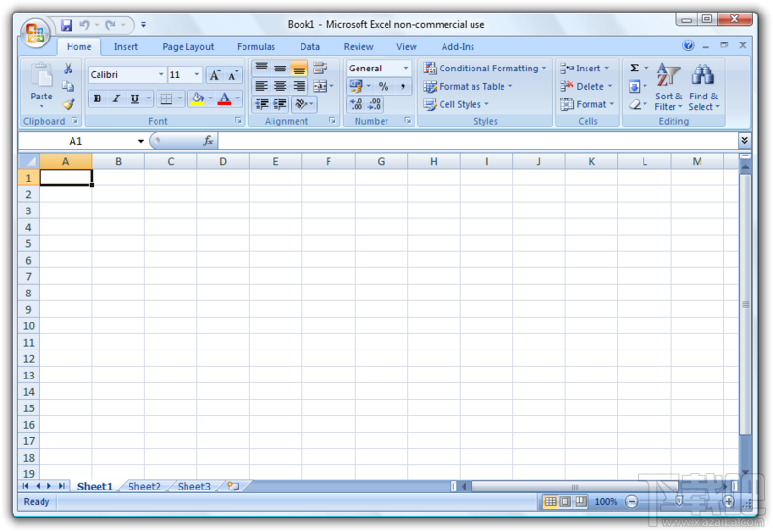This screenshot has height=532, width=773.
Task: Zoom out with minus button
Action: [632, 501]
